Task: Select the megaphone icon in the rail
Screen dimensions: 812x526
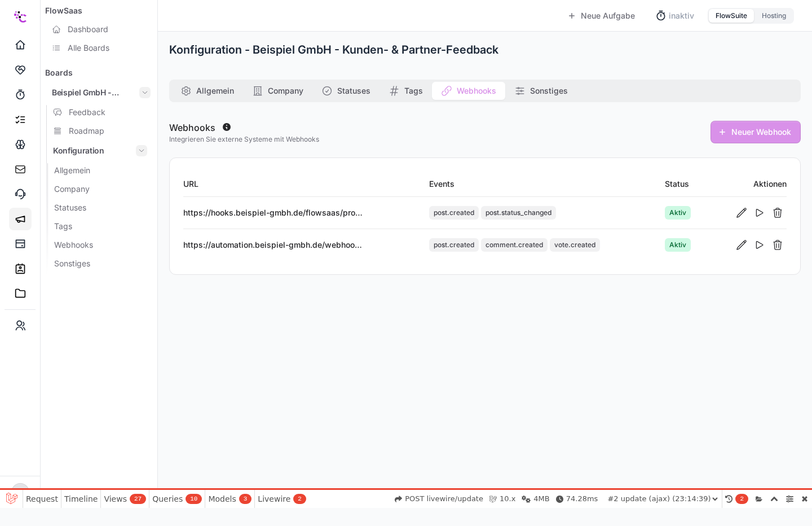Action: coord(20,219)
